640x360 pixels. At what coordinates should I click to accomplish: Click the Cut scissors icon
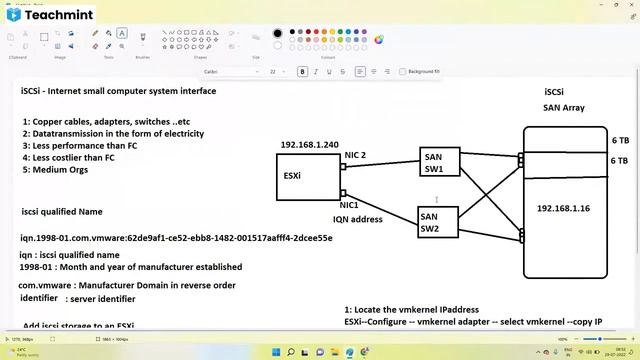pos(25,33)
